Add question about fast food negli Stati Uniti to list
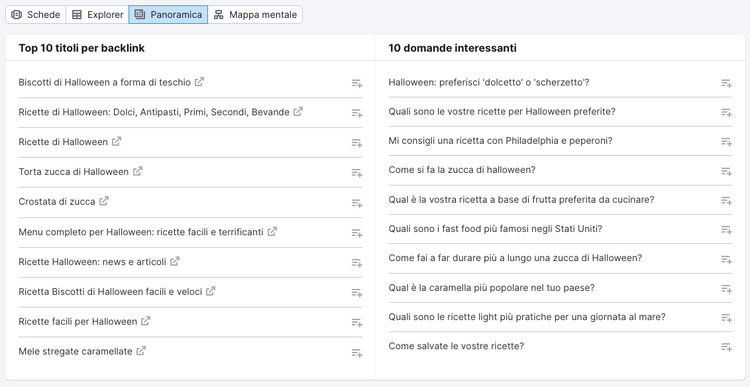The image size is (750, 387). 727,230
